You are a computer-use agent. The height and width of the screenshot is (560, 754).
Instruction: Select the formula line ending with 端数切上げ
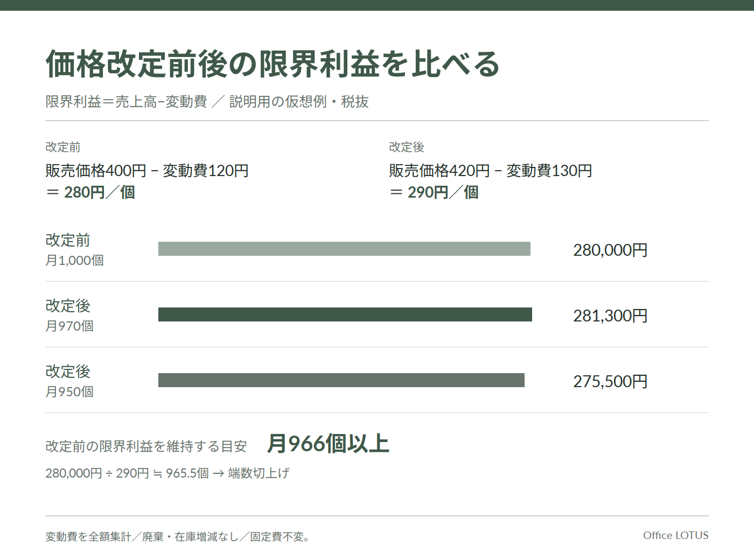coord(167,473)
